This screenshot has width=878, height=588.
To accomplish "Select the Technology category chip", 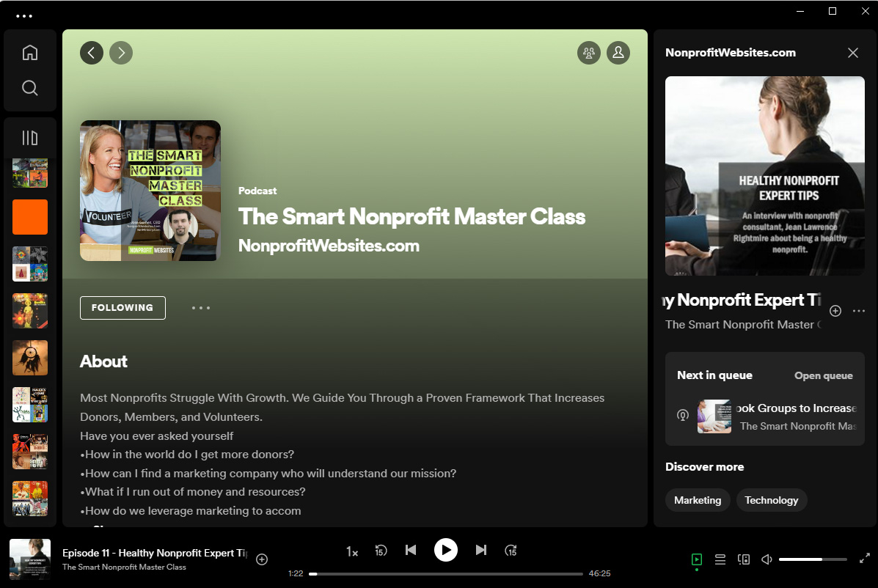I will tap(772, 500).
